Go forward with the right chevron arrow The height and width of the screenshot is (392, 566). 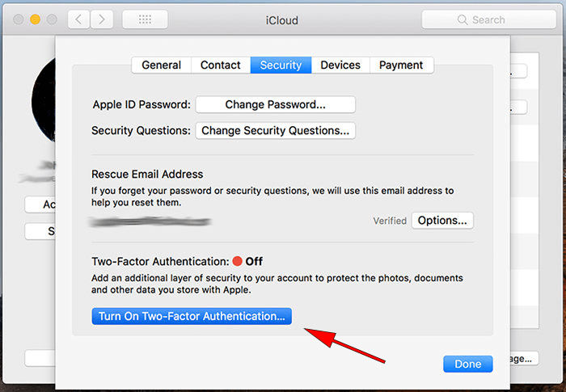pos(102,19)
